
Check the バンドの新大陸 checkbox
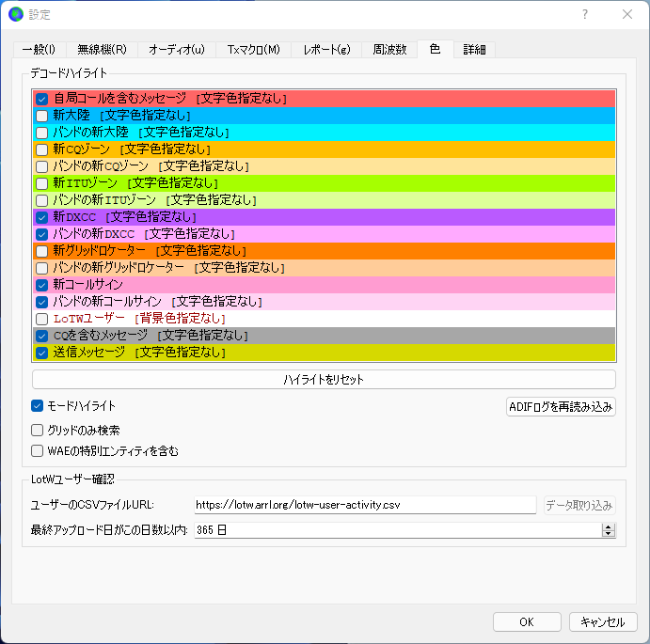[x=42, y=133]
